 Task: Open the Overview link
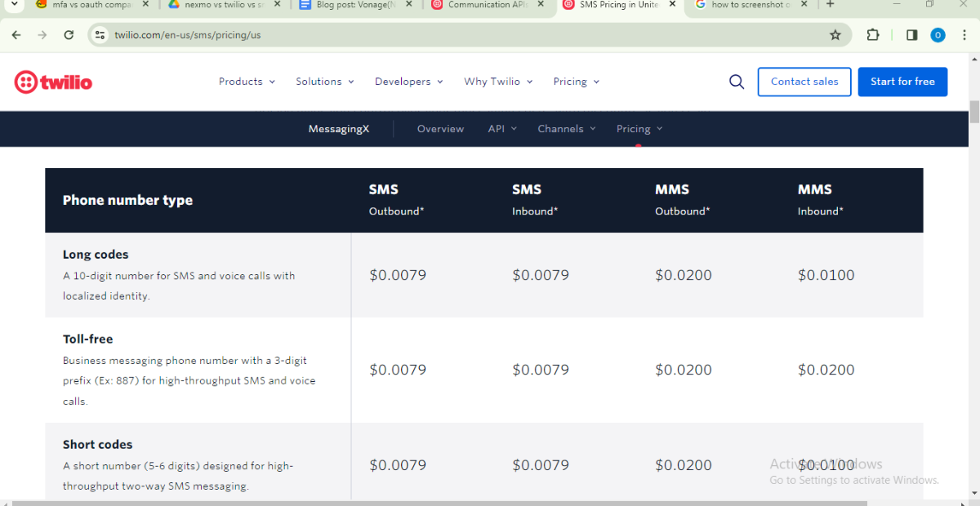coord(440,129)
